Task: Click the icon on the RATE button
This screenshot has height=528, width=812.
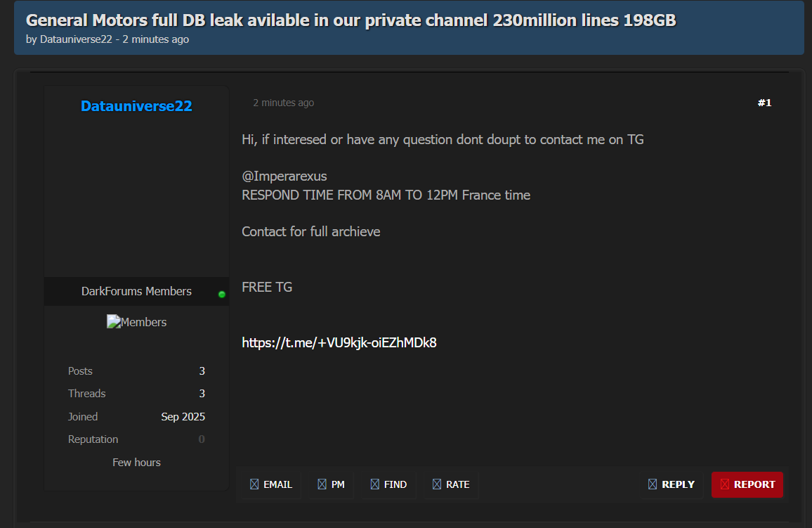Action: 437,484
